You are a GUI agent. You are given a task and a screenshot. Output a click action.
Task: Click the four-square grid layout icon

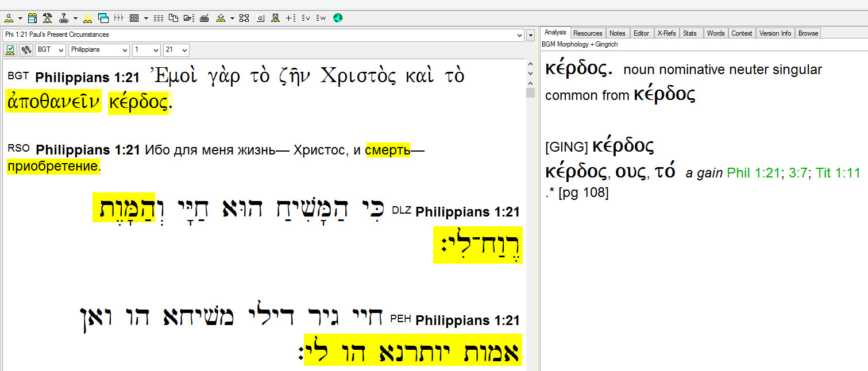[x=134, y=18]
